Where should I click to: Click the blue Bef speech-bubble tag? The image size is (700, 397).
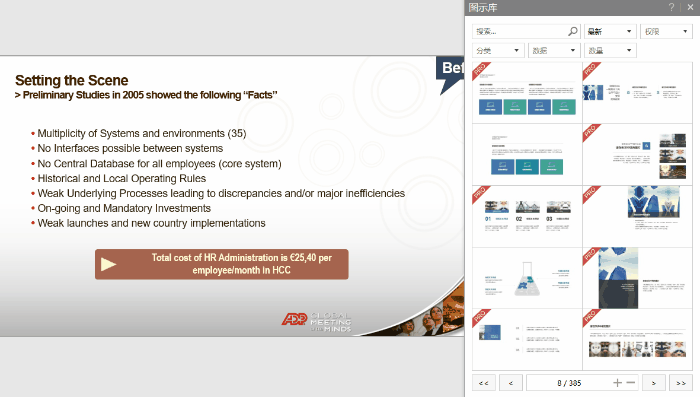tap(450, 75)
